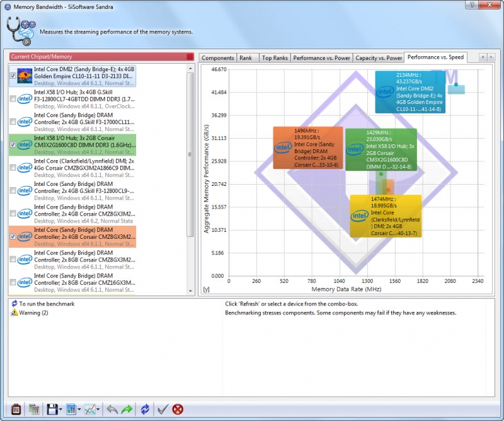Uncheck the Sandy Bridge-E Golden Empire entry checkbox

[x=13, y=76]
